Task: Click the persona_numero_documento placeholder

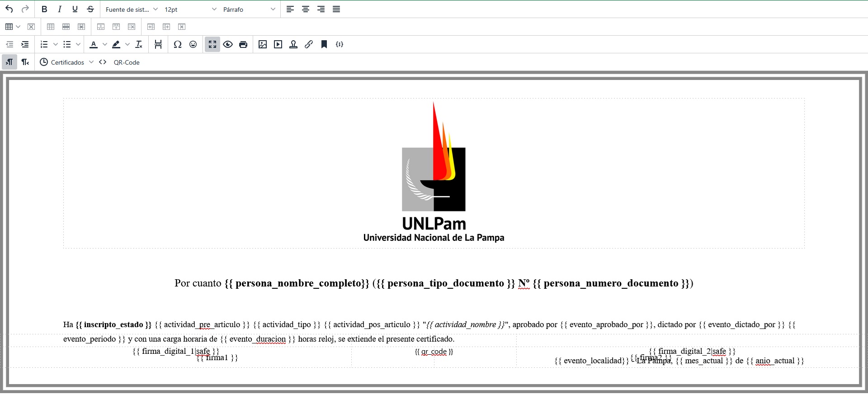Action: [611, 283]
